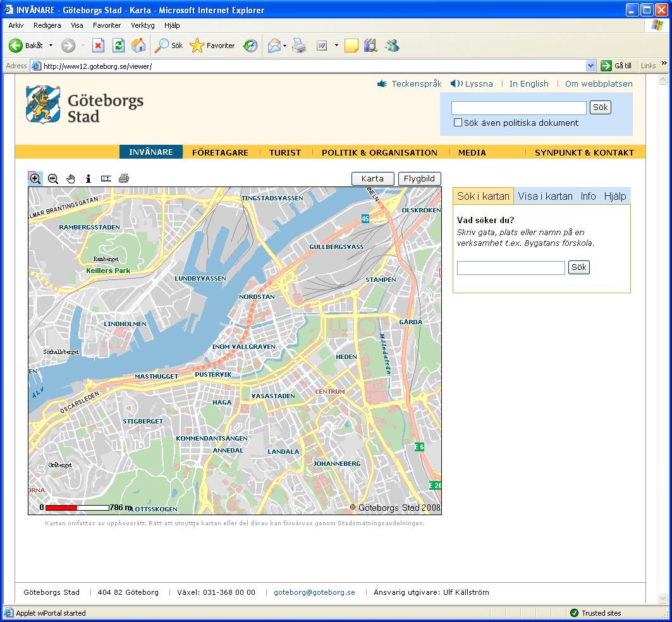Viewport: 672px width, 622px height.
Task: Click the page scrollbar down arrow
Action: coord(663,598)
